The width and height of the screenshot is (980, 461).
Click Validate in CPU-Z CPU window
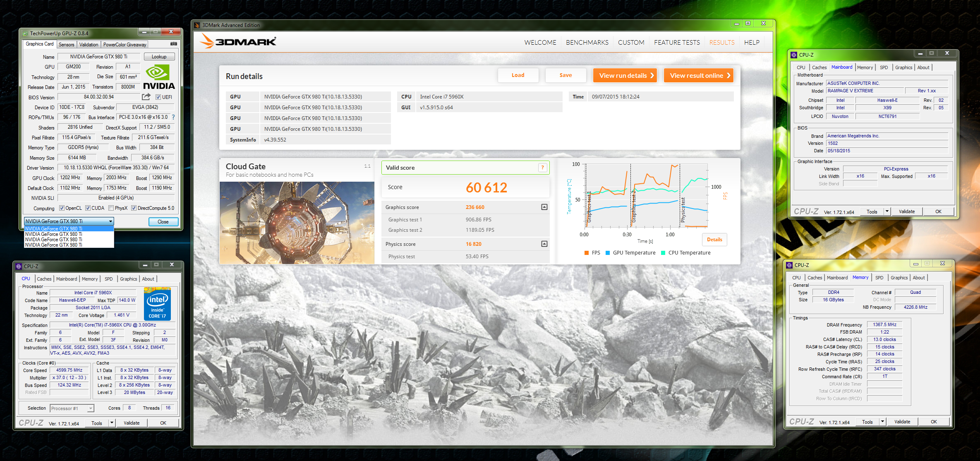point(132,423)
